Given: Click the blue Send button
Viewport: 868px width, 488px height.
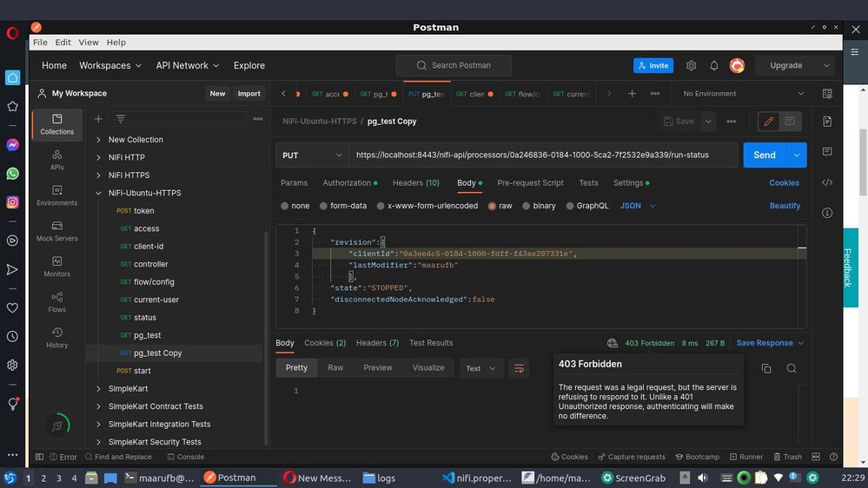Looking at the screenshot, I should (x=764, y=155).
